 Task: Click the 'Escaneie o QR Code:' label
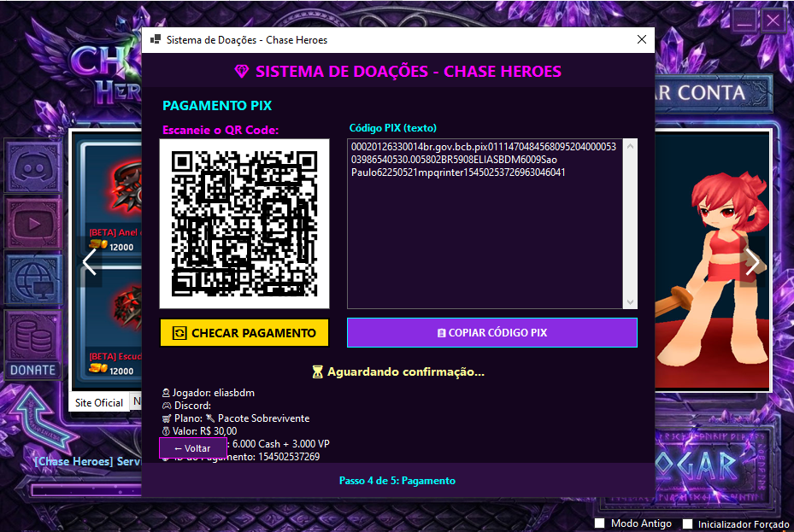[x=221, y=130]
